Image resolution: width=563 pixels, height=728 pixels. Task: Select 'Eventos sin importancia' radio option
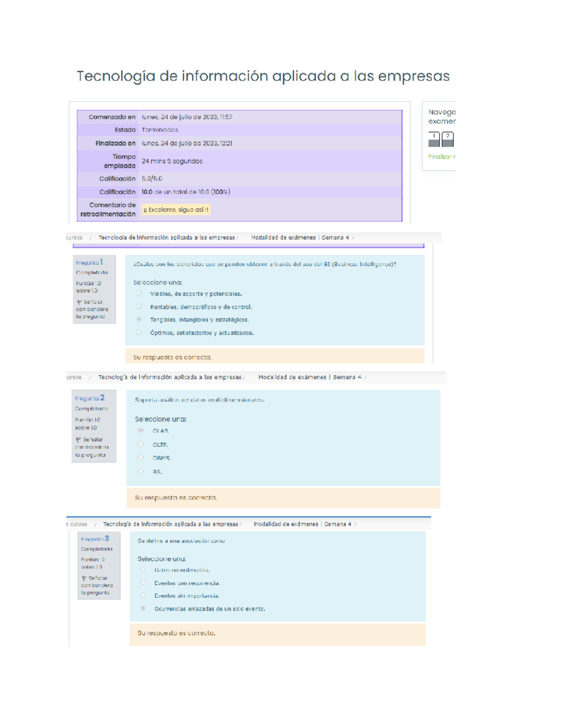pyautogui.click(x=143, y=595)
